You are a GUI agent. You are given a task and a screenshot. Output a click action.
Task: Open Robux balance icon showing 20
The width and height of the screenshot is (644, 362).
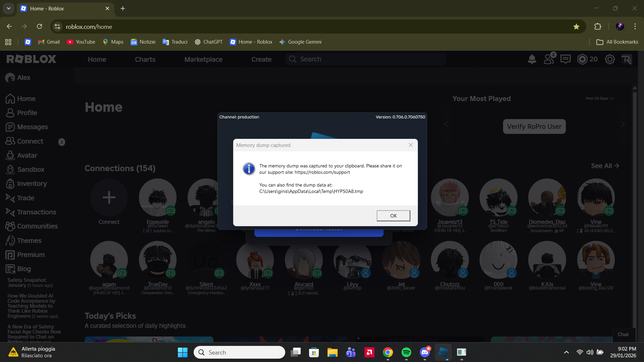click(x=587, y=59)
